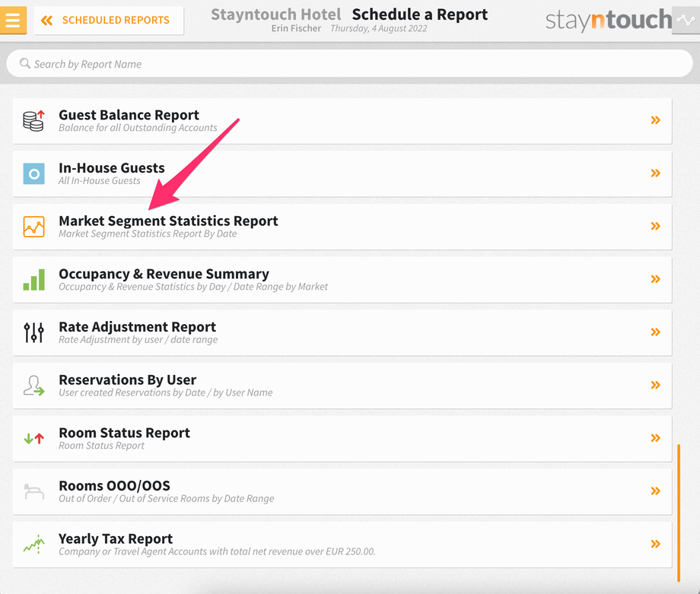Expand Occupancy & Revenue Summary chevron
Screen dimensions: 700x594
(655, 279)
